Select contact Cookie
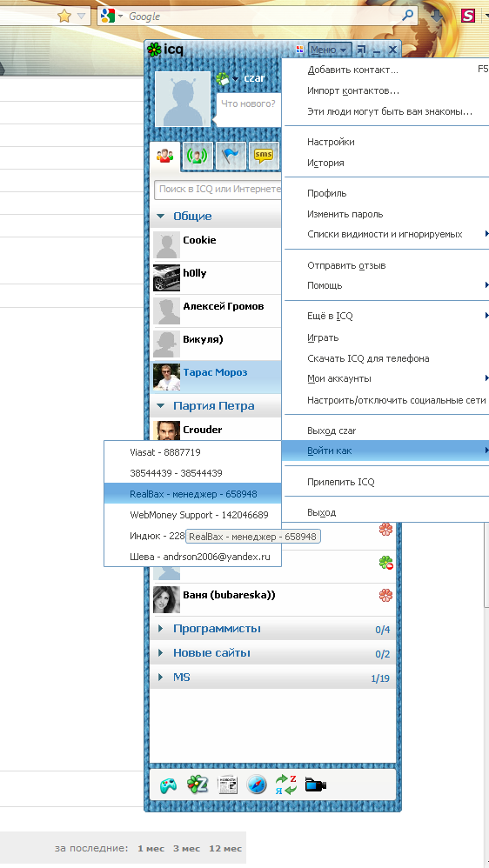The image size is (489, 868). (217, 244)
